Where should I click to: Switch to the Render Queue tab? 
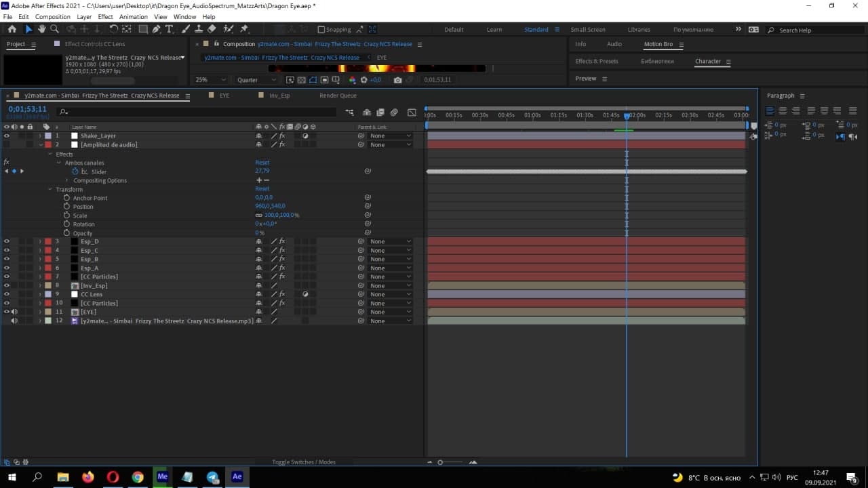pos(338,96)
